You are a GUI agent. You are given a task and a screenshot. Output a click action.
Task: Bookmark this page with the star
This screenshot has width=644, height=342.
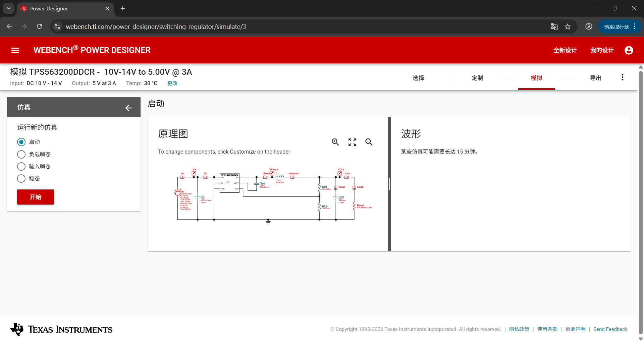(x=568, y=26)
